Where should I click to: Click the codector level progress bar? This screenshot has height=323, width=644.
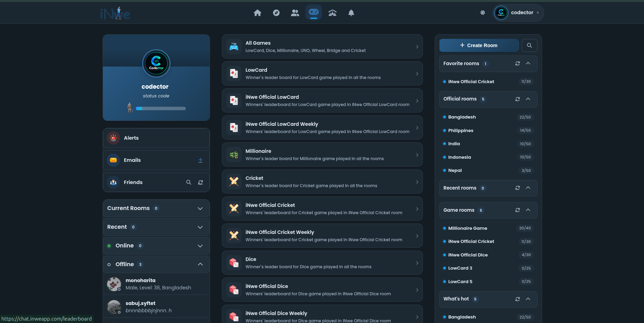tap(161, 108)
